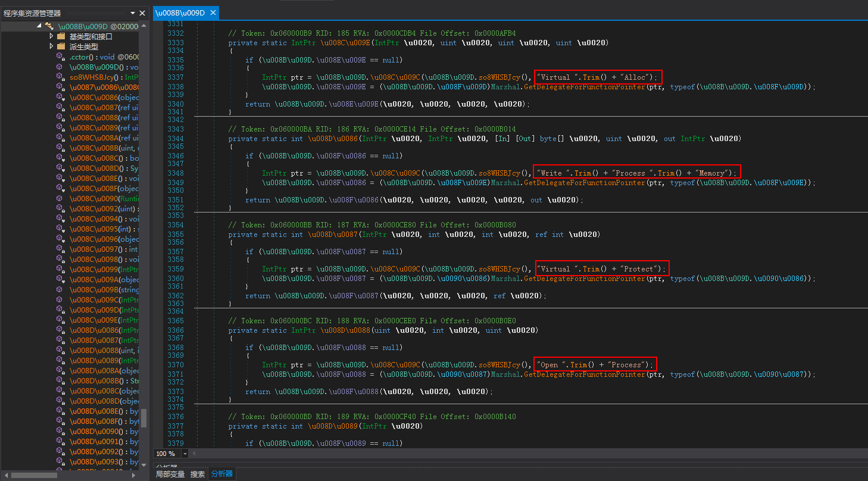Expand the 派生类型 folder
868x481 pixels.
click(51, 46)
